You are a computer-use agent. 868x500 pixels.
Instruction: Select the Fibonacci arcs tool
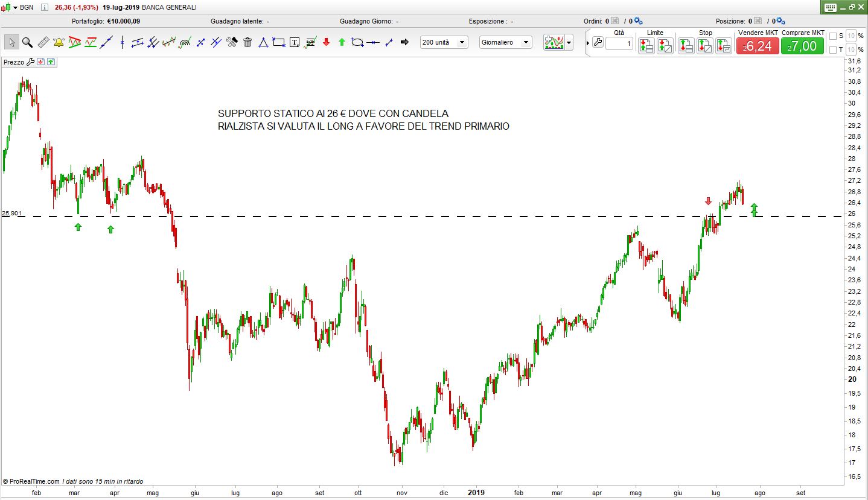[185, 42]
